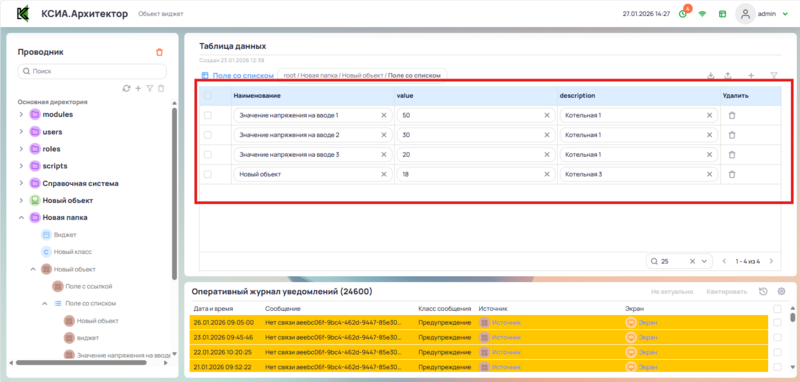
Task: Click the admin user avatar icon
Action: [745, 14]
